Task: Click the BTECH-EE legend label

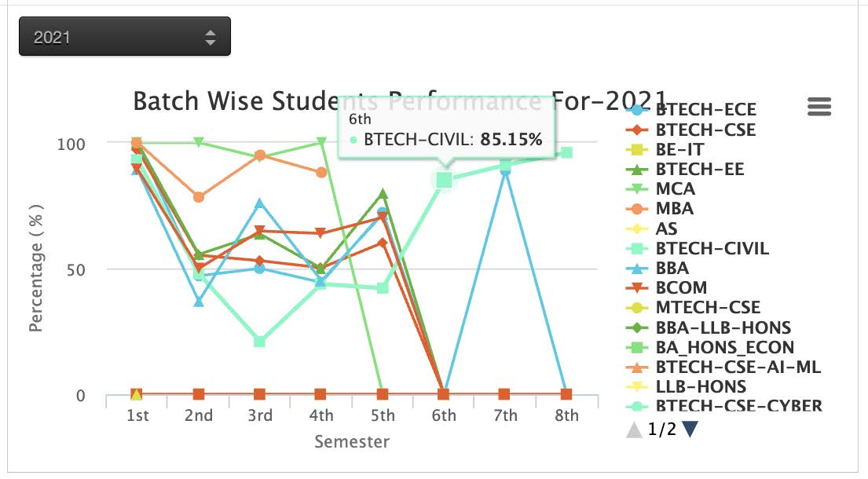Action: point(699,169)
